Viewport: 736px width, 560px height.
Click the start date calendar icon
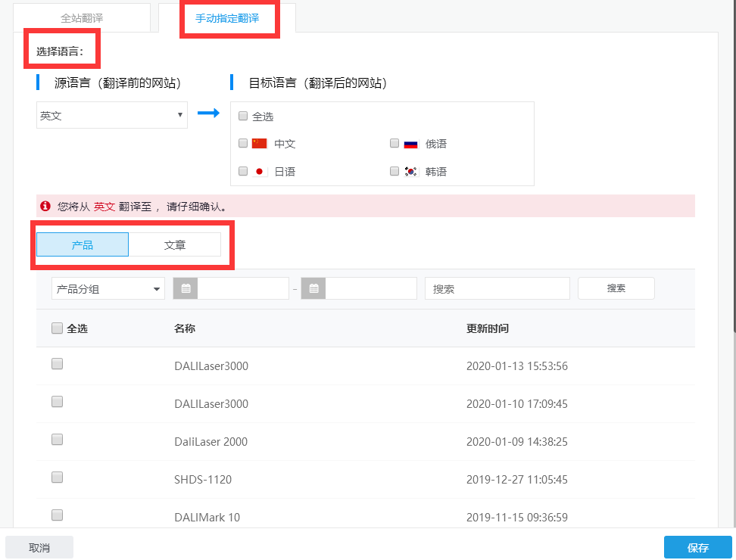pos(186,288)
